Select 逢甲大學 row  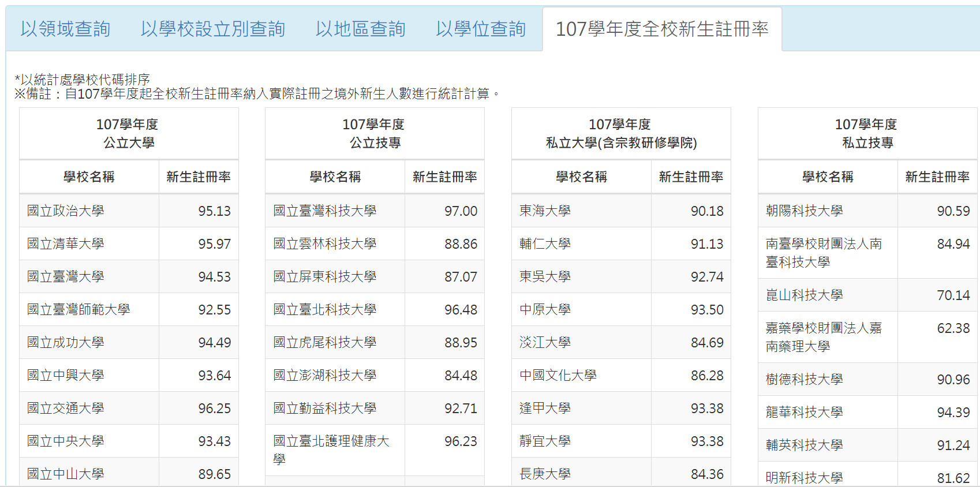621,408
